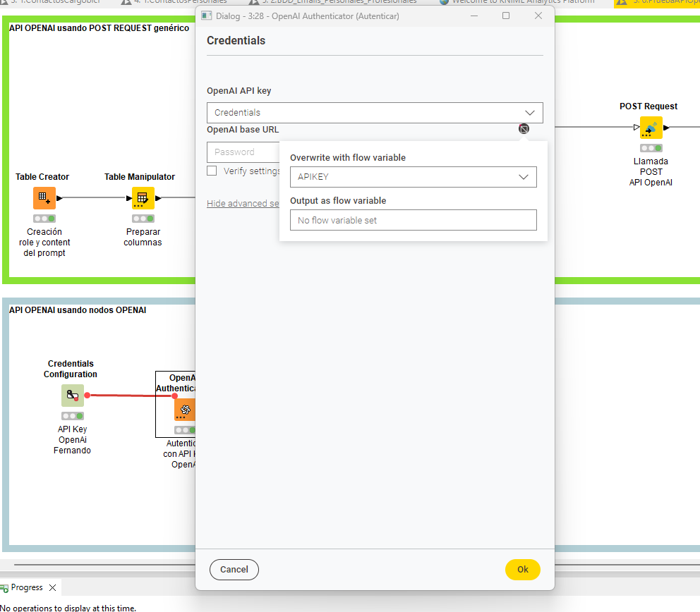
Task: Click the red connection line between nodes
Action: point(132,396)
